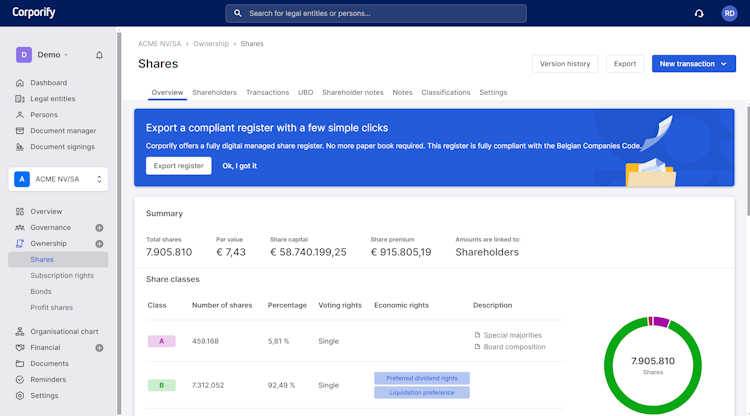Open the notifications bell
This screenshot has width=750, height=416.
[x=99, y=55]
